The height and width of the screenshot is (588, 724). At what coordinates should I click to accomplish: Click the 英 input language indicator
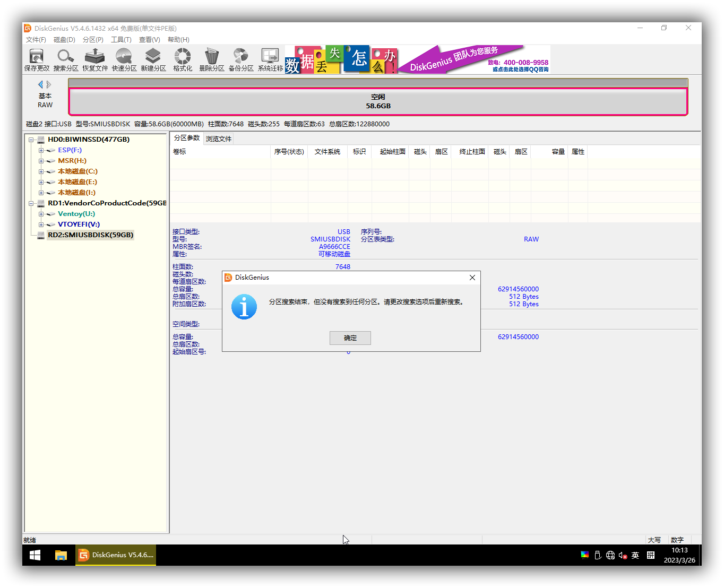point(635,555)
